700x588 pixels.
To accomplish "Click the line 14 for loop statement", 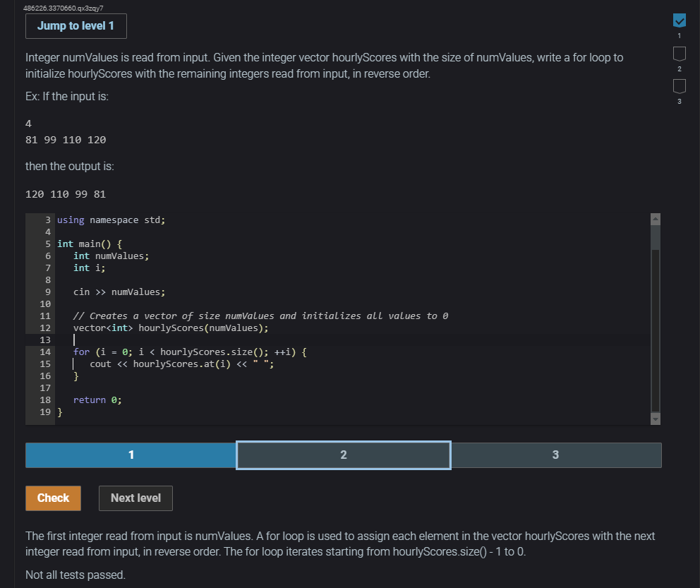I will tap(190, 352).
